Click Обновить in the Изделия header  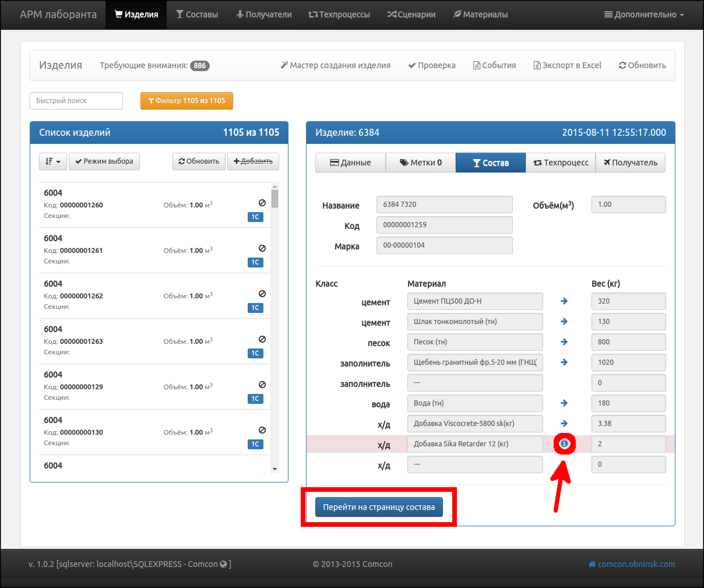tap(642, 65)
